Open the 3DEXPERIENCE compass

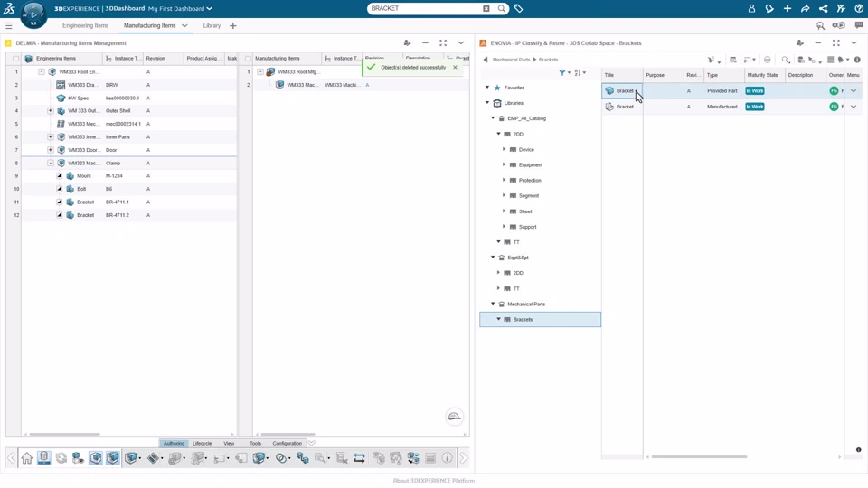33,15
